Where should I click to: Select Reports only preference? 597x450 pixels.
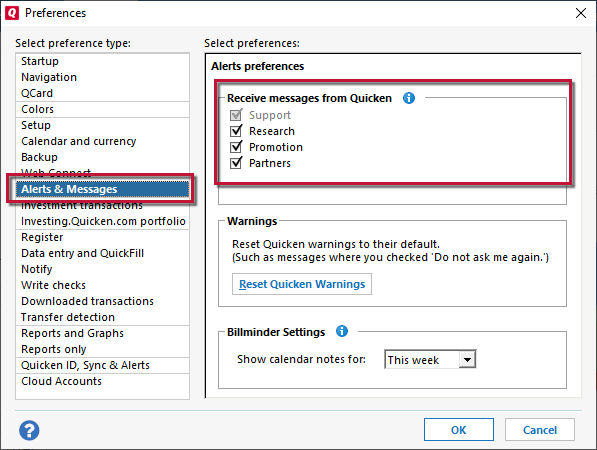pos(102,349)
